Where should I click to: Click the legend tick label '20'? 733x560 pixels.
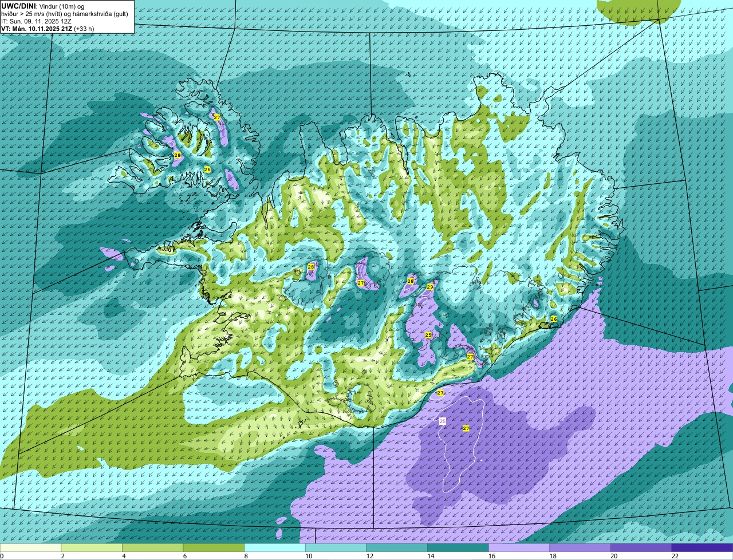614,556
